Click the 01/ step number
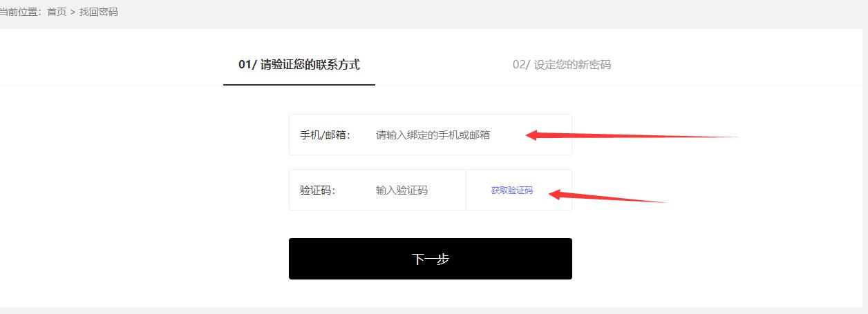The image size is (868, 314). 247,64
